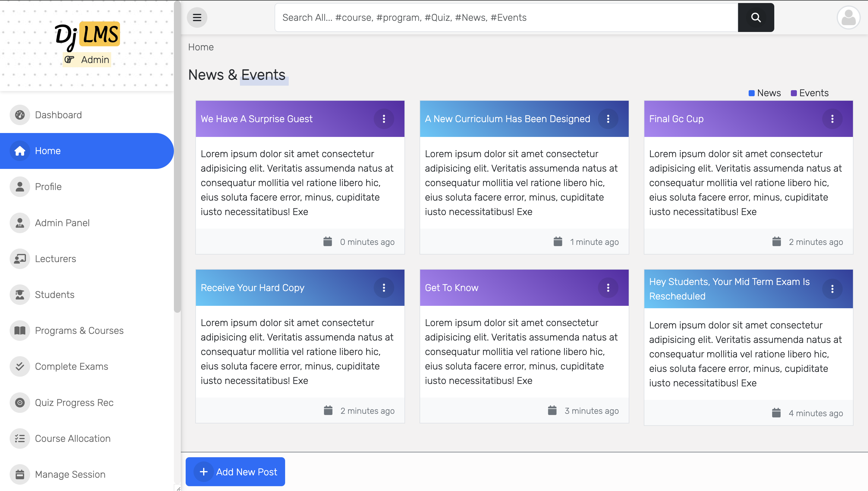Screen dimensions: 868x491
Task: Open Complete Exams page
Action: (x=86, y=366)
